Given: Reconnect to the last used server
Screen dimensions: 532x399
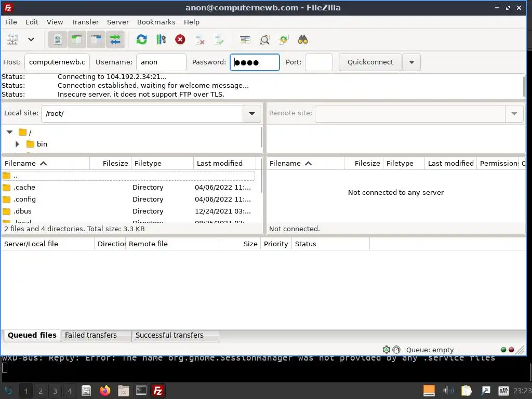Looking at the screenshot, I should coord(219,39).
